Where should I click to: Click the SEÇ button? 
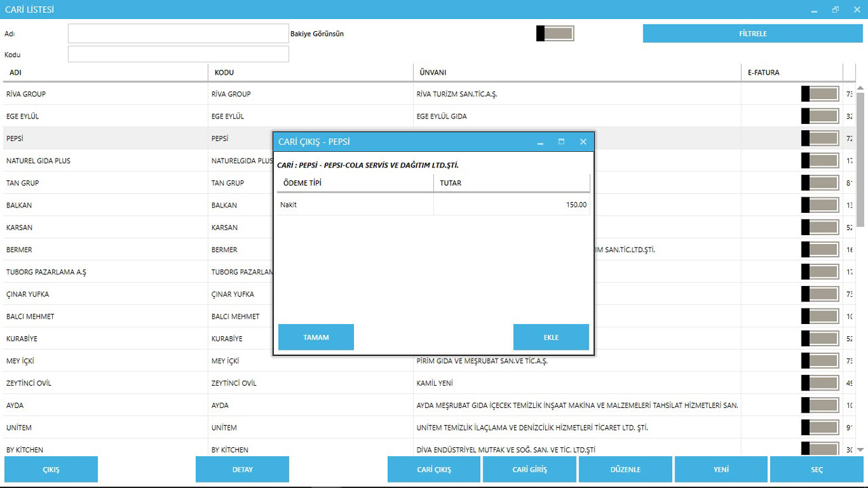click(x=816, y=469)
